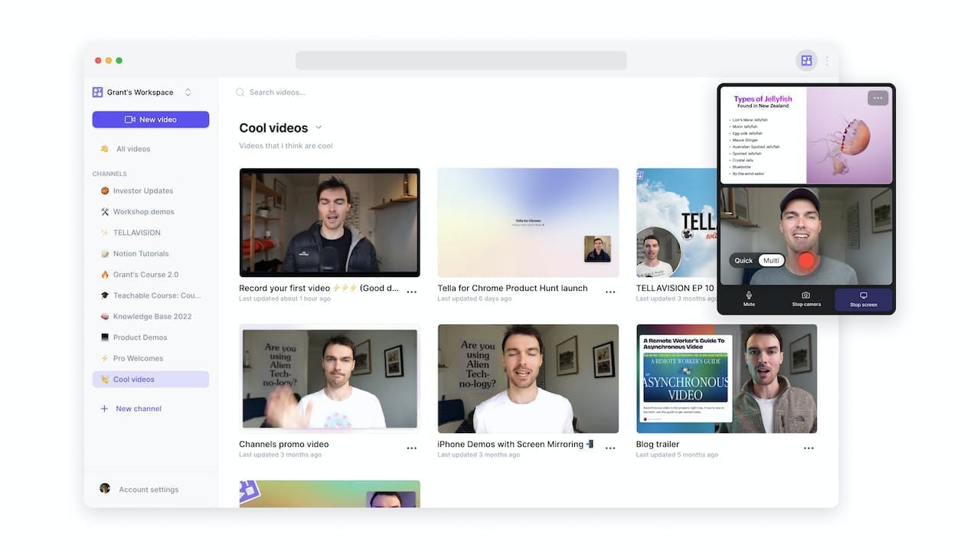Image resolution: width=980 pixels, height=551 pixels.
Task: Click the waving hand icon beside All videos
Action: pos(105,149)
